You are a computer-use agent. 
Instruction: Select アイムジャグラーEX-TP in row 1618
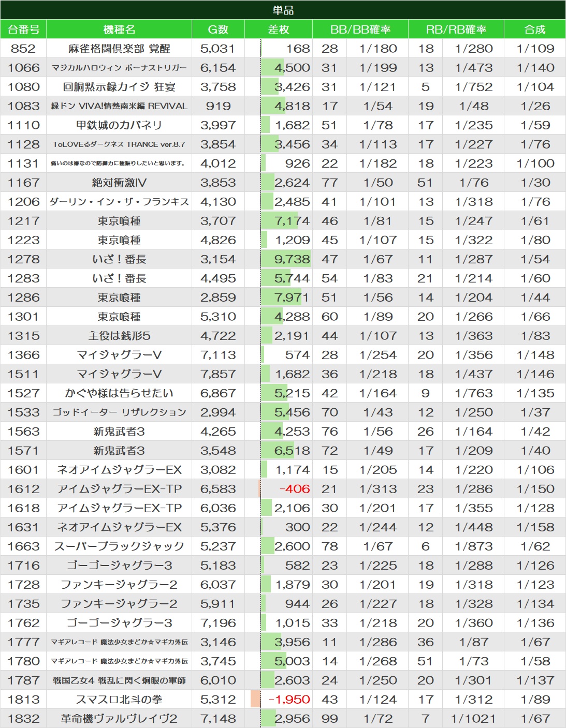click(119, 508)
